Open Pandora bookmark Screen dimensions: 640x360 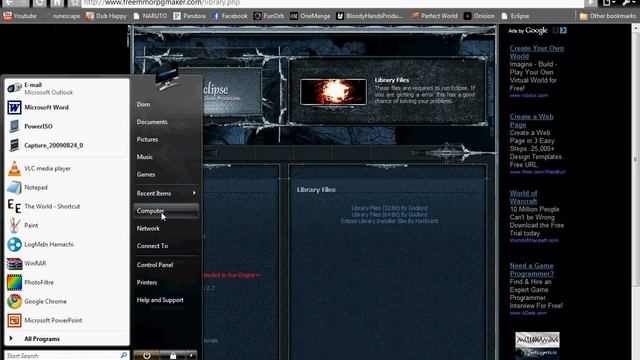pos(189,16)
